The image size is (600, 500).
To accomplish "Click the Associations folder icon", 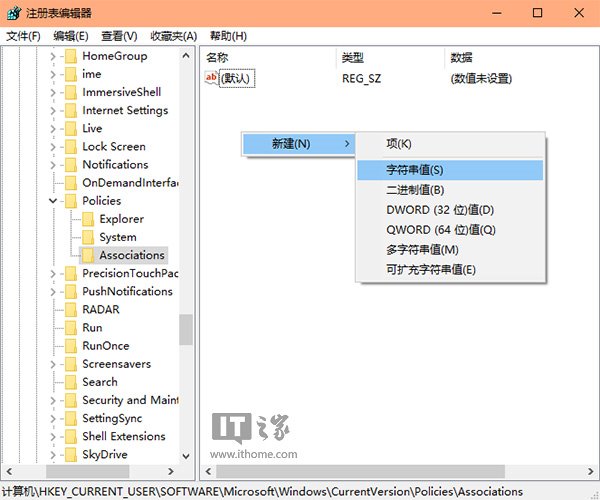I will coord(88,256).
